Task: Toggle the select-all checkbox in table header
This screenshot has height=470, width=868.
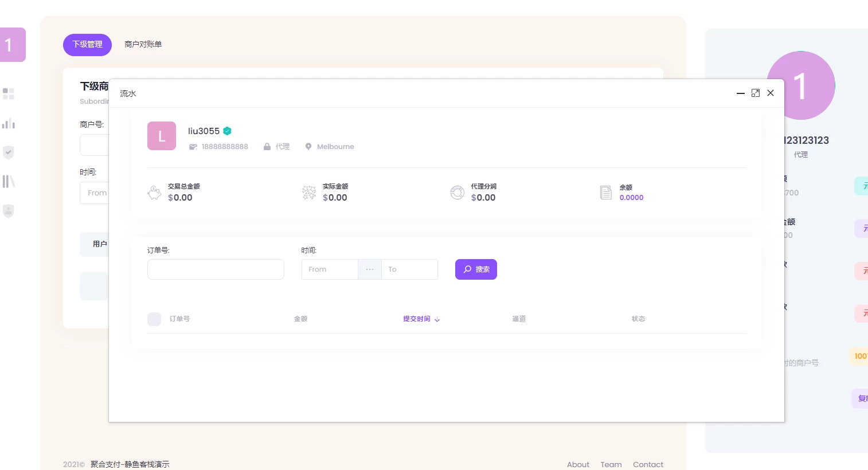Action: pos(154,319)
